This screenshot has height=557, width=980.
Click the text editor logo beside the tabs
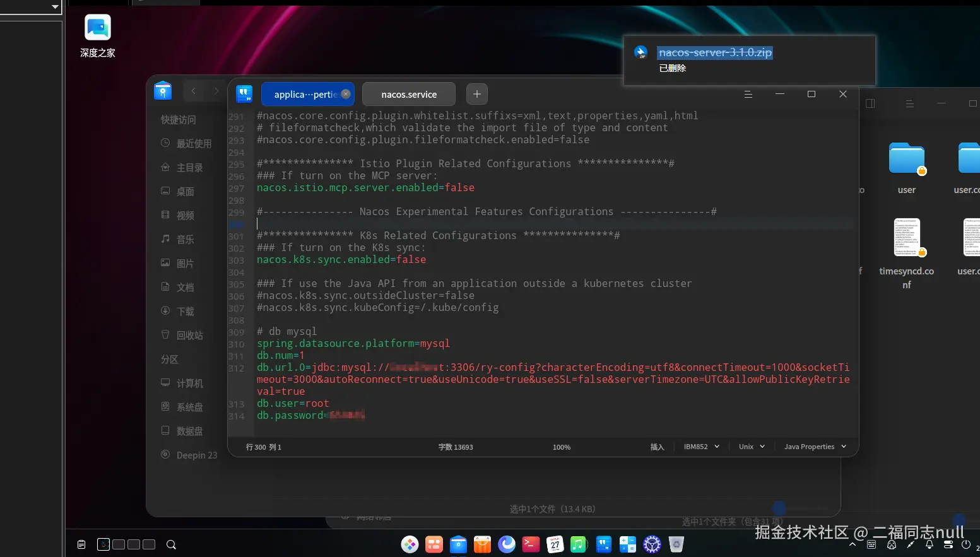click(x=244, y=94)
